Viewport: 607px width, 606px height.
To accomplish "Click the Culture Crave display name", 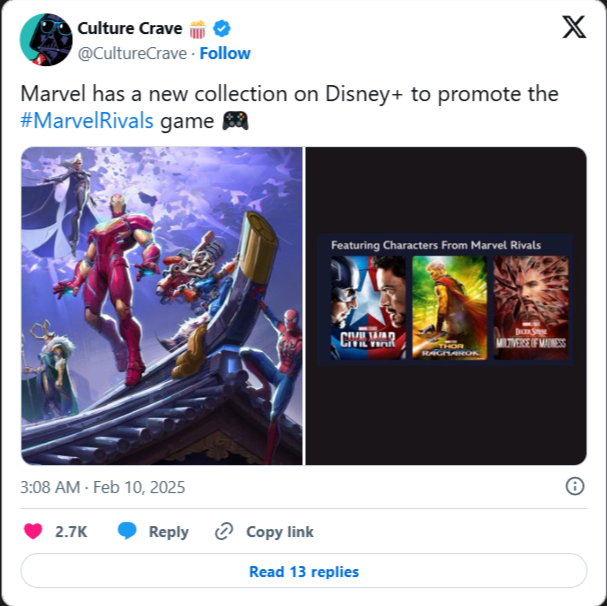I will [x=130, y=29].
